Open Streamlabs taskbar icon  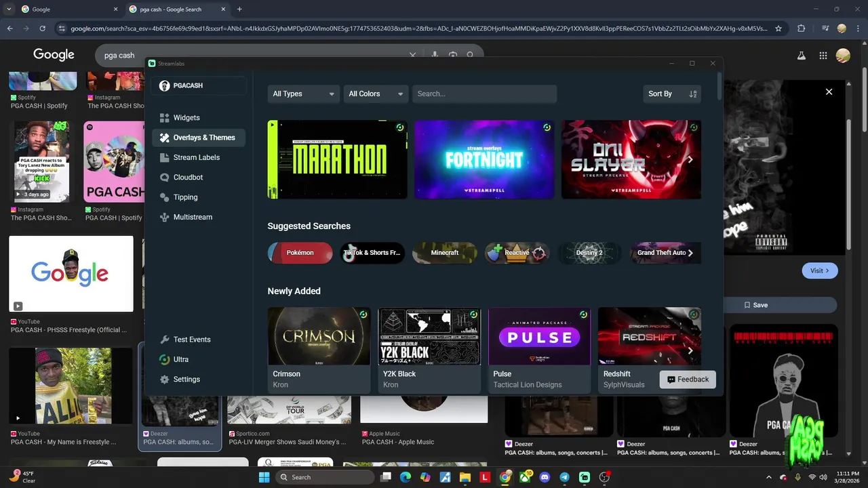coord(585,477)
